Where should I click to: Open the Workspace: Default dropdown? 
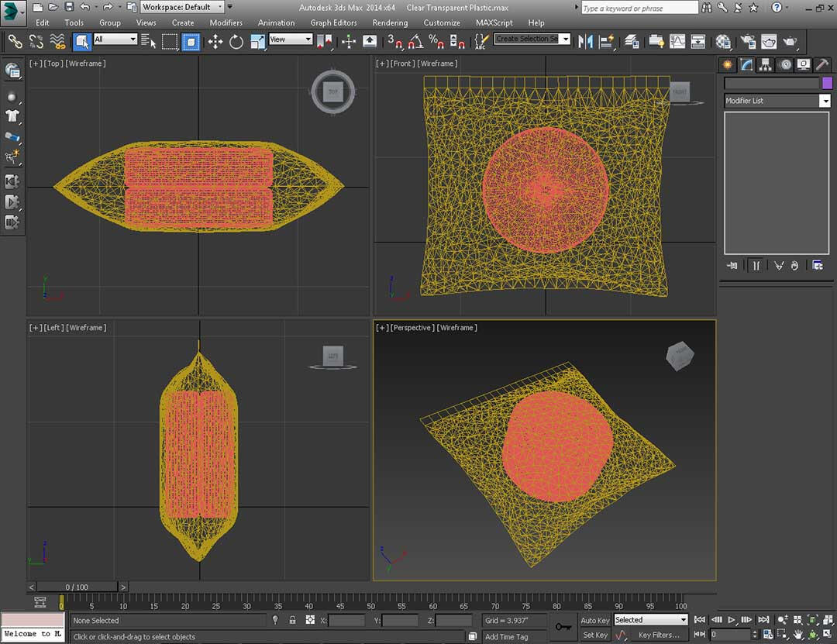coord(182,7)
